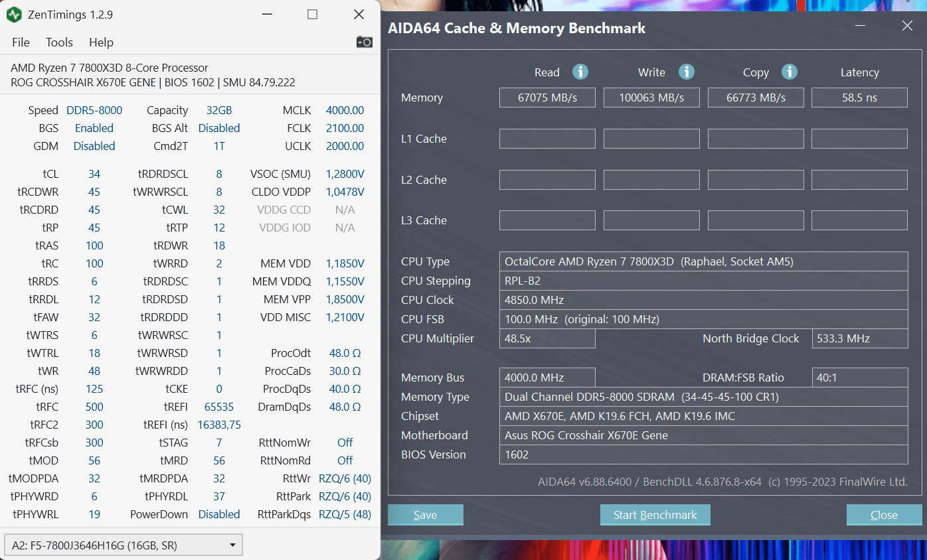Viewport: 927px width, 560px height.
Task: Click the BIOS Version 1602 value
Action: coord(703,455)
